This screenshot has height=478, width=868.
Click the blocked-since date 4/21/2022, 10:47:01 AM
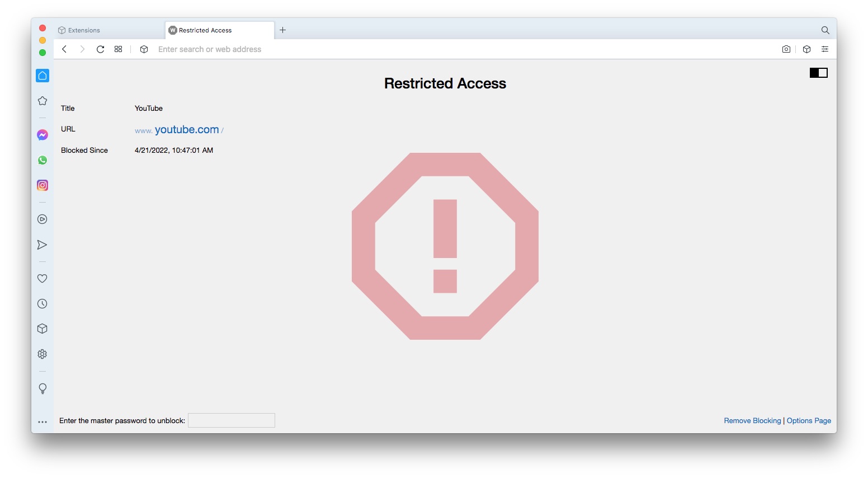(174, 150)
